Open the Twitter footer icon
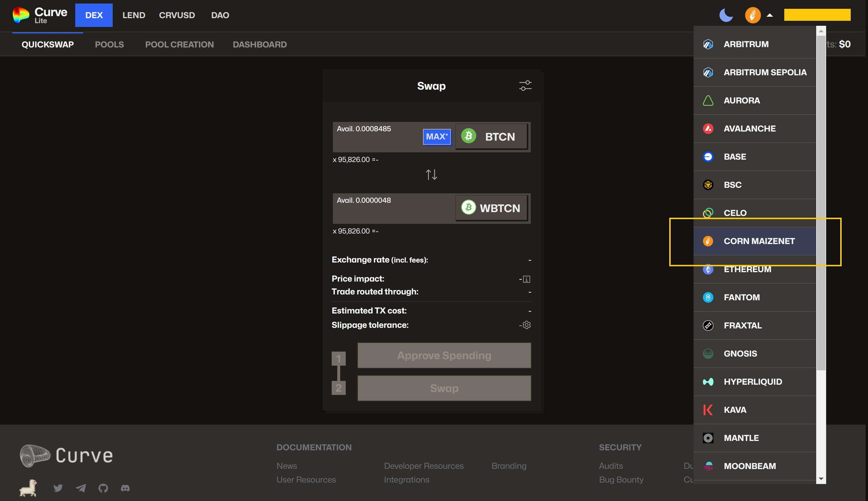The image size is (868, 501). tap(58, 488)
